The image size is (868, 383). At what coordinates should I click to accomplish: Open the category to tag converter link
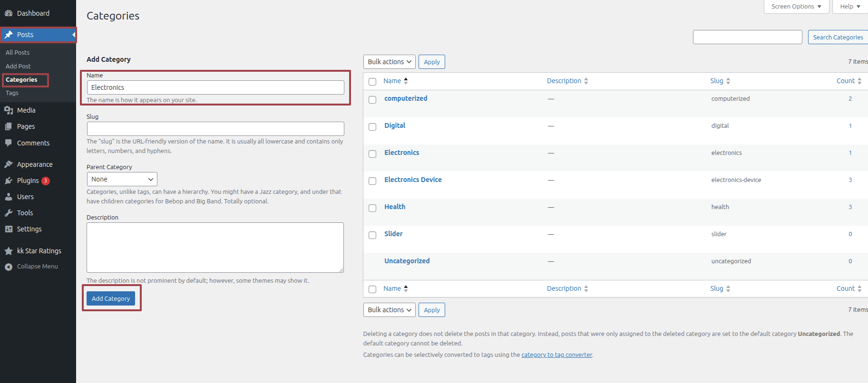pyautogui.click(x=556, y=355)
